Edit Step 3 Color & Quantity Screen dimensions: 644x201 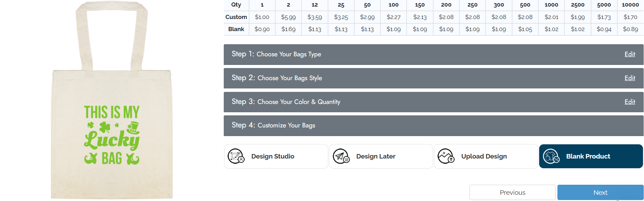point(630,102)
